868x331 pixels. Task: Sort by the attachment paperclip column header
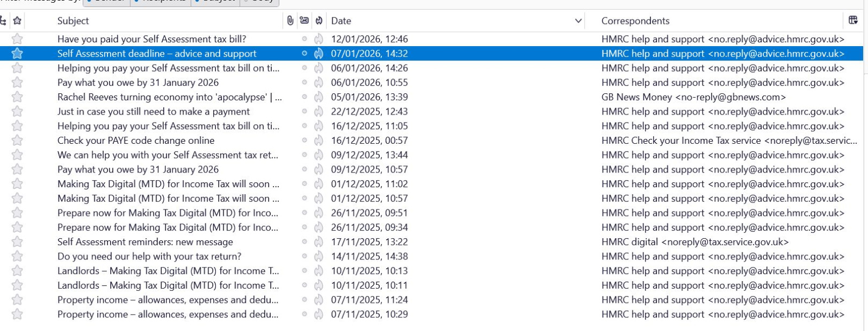click(x=290, y=21)
